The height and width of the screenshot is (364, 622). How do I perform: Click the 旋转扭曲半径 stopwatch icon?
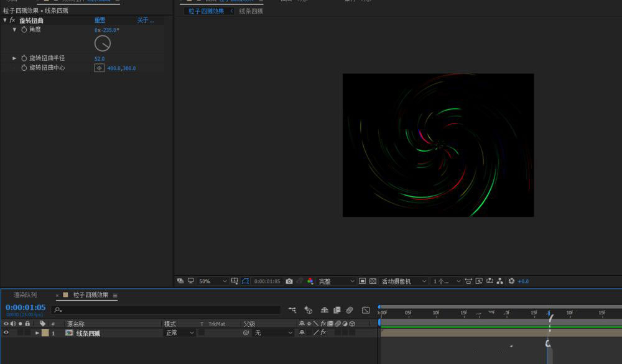tap(24, 58)
